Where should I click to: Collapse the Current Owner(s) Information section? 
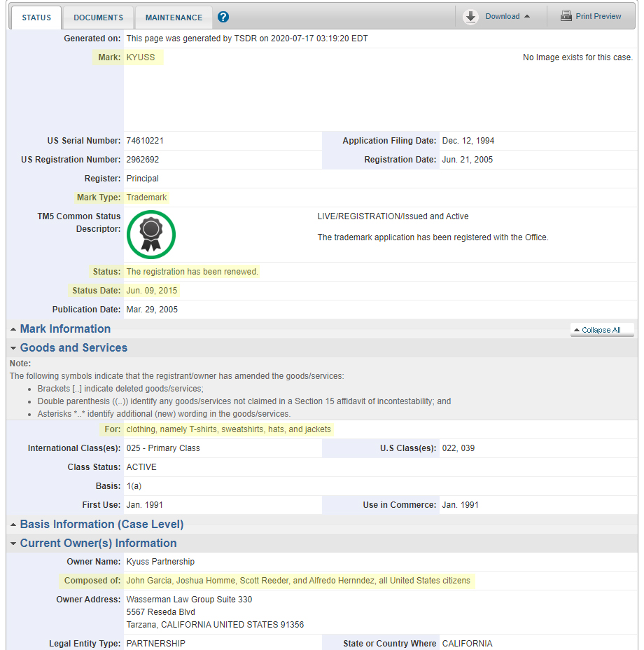98,543
